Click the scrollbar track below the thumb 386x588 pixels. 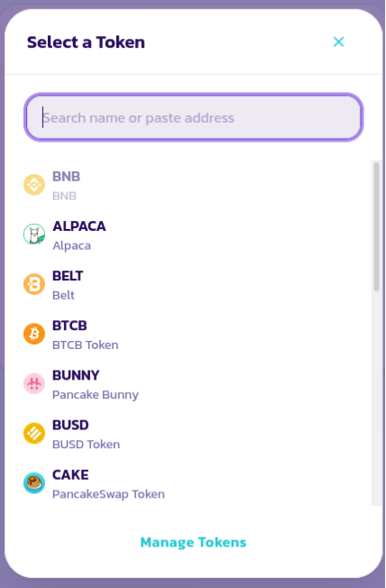pyautogui.click(x=376, y=398)
